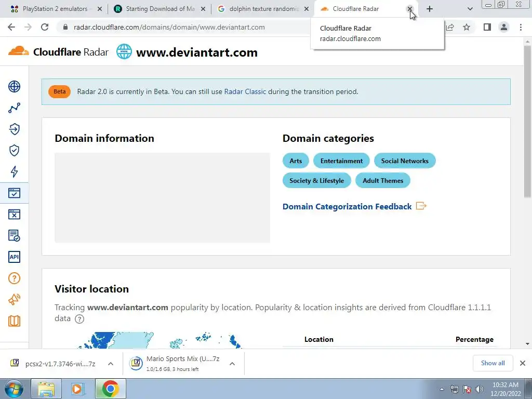
Task: Click the Chrome taskbar icon
Action: coord(110,389)
